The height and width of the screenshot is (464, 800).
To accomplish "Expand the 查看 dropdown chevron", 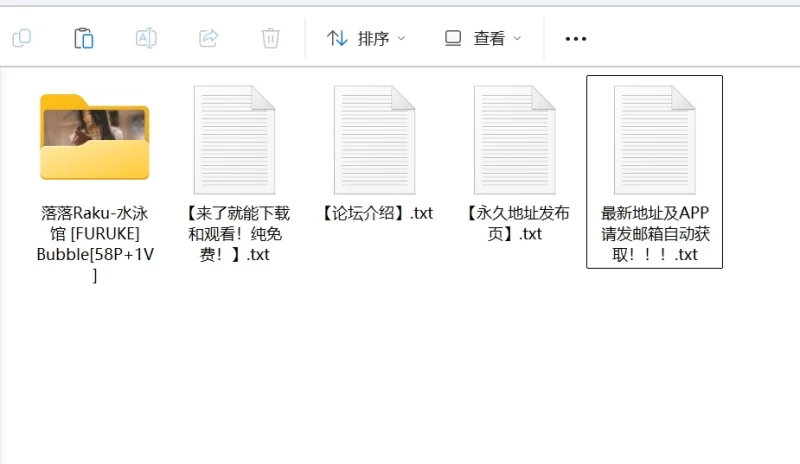I will [x=517, y=38].
